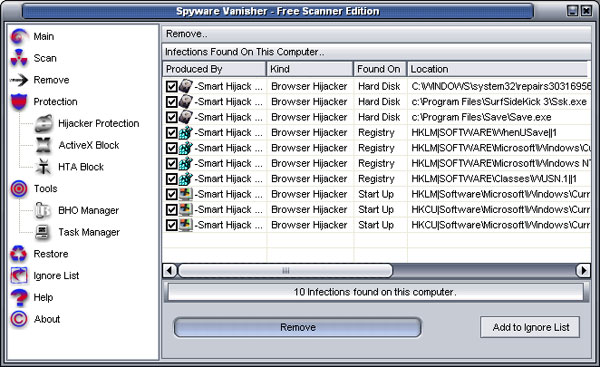
Task: Uncheck the HKLM Start Up entry checkbox
Action: [x=171, y=194]
